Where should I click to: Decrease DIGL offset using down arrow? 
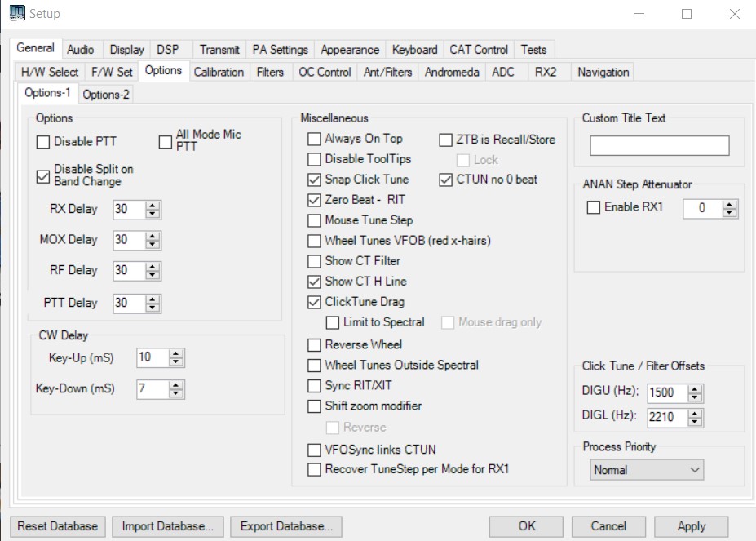[x=694, y=422]
